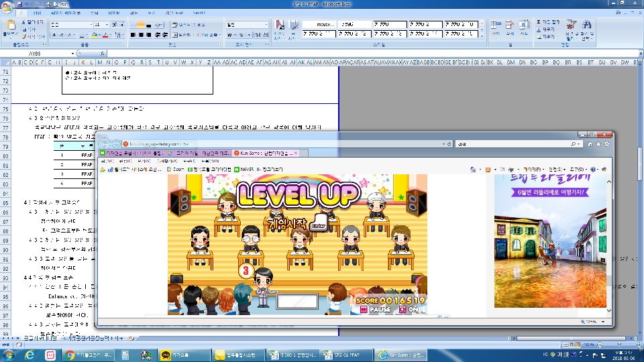Click the travel advertisement banner image
This screenshot has height=362, width=644.
pos(550,241)
